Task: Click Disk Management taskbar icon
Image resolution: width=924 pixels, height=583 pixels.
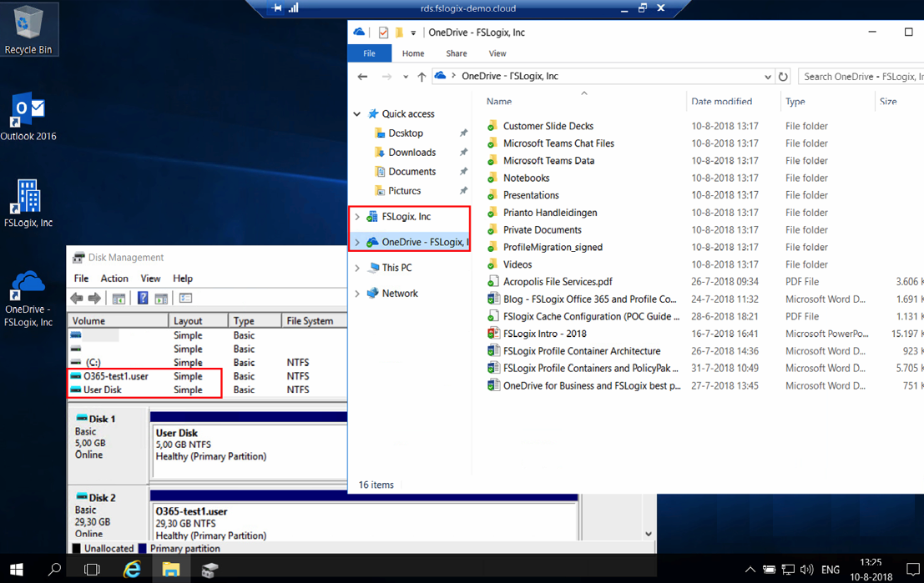Action: [210, 569]
